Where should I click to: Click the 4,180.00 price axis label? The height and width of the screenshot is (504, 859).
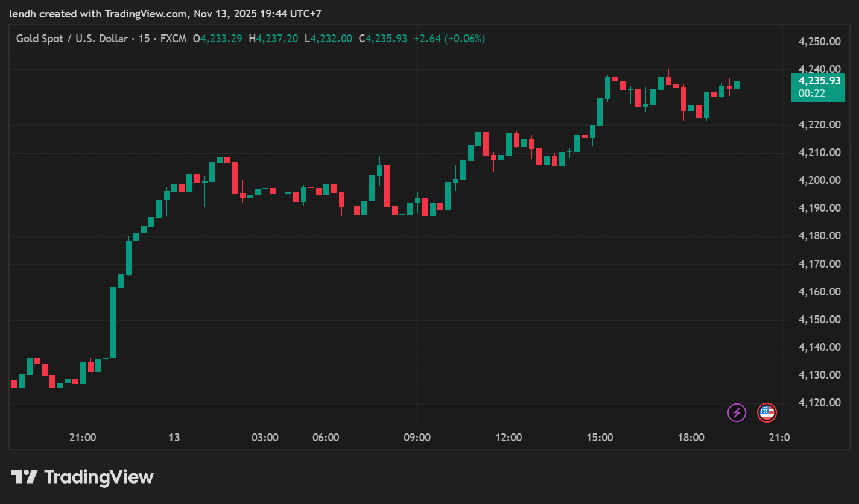pyautogui.click(x=819, y=236)
